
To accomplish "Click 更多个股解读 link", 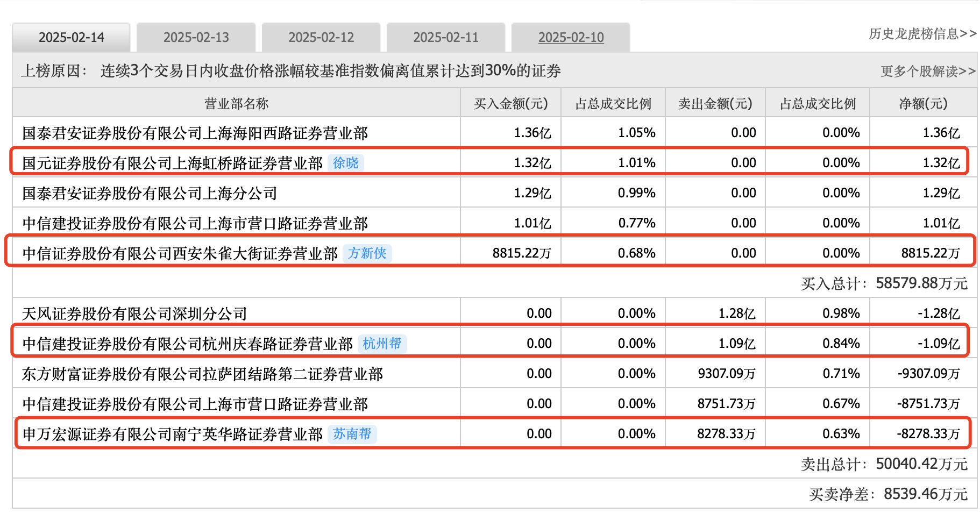I will coord(927,71).
